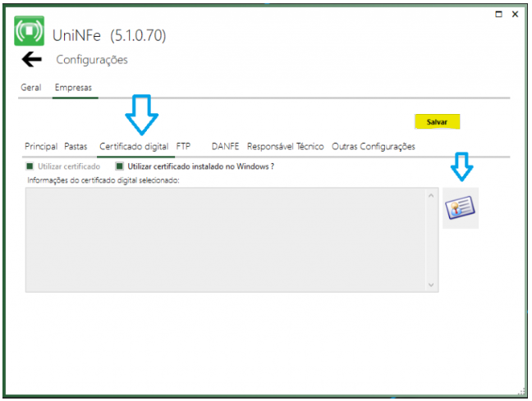This screenshot has width=532, height=401.
Task: Open the Geral tab
Action: 31,88
